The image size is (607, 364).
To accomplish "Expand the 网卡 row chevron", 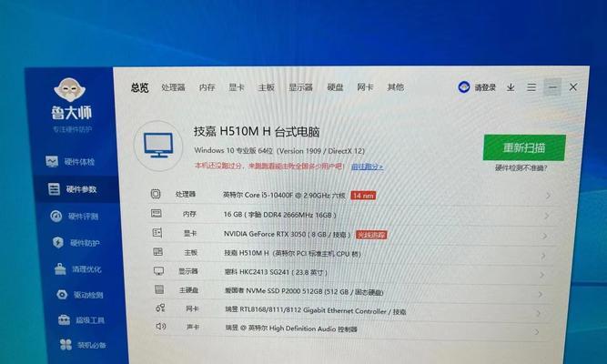I will 538,313.
